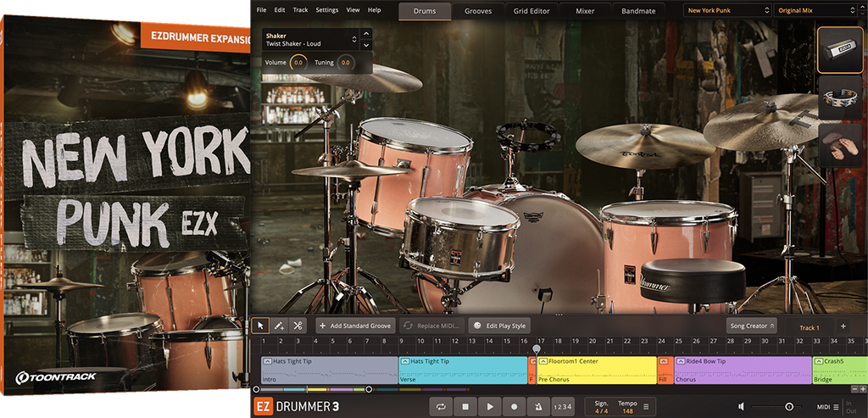Open the Track menu
This screenshot has height=418, width=868.
[x=301, y=10]
